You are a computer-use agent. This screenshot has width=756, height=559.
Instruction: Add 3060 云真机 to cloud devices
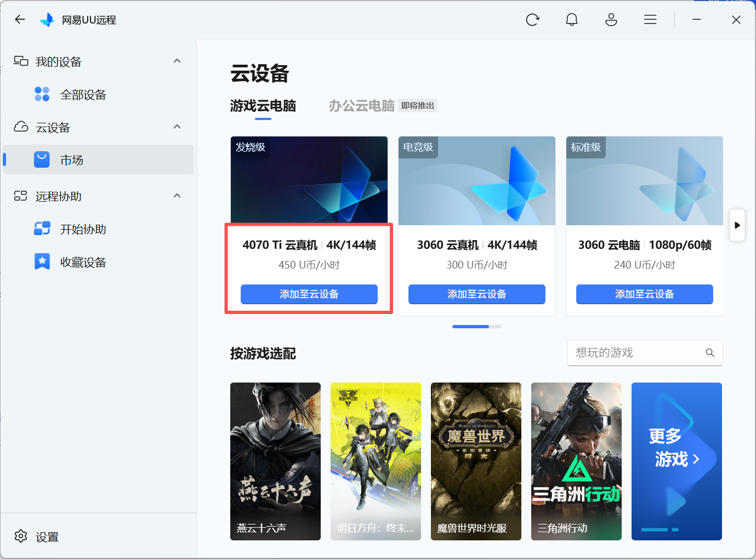click(477, 294)
